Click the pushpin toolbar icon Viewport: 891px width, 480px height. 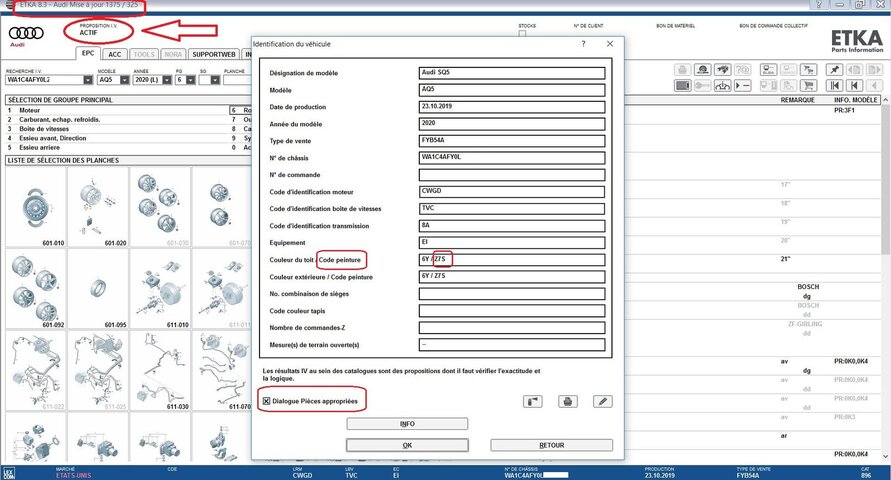pyautogui.click(x=834, y=70)
